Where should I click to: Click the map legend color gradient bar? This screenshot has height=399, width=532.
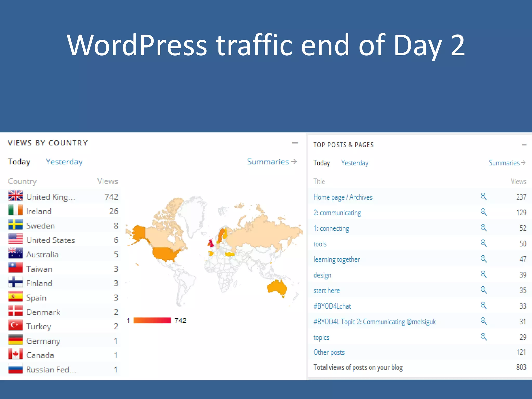(152, 320)
